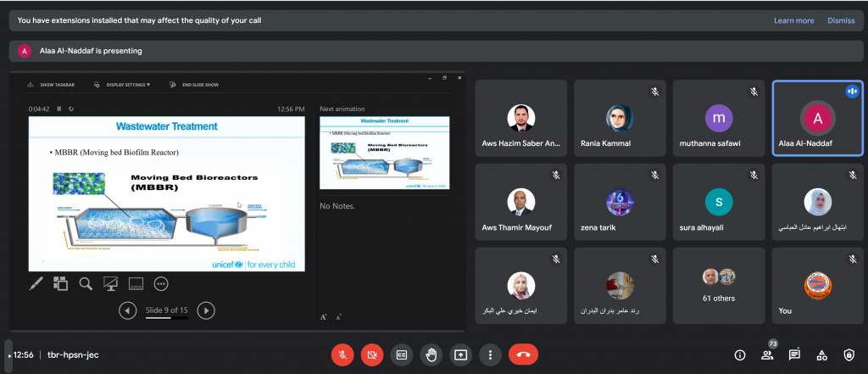Open host controls shield-lock icon

849,354
